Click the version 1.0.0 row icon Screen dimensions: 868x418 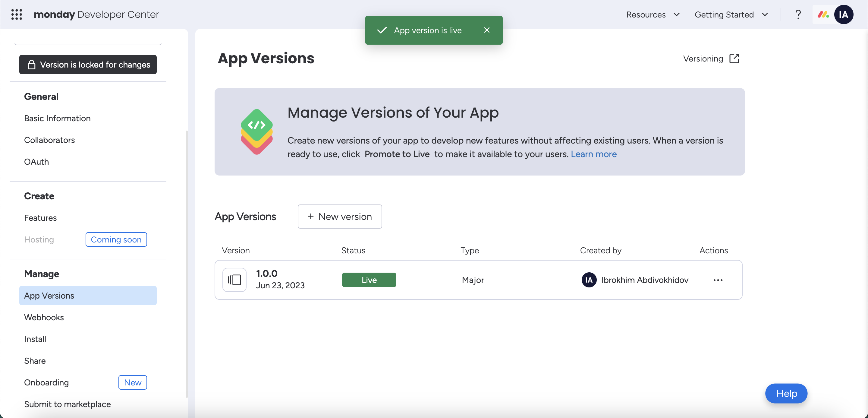coord(234,280)
